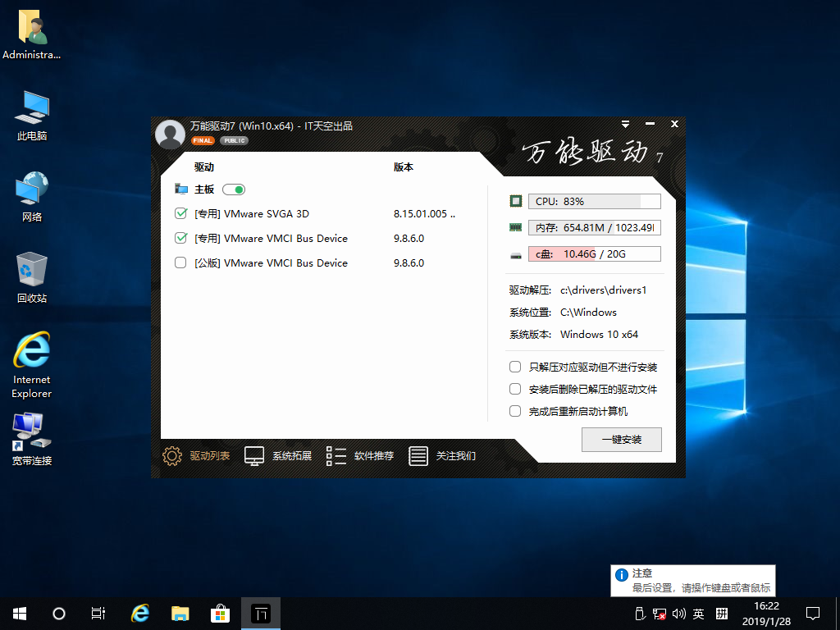Screen dimensions: 840x630
Task: Click the IME keyboard tray icon
Action: [722, 614]
